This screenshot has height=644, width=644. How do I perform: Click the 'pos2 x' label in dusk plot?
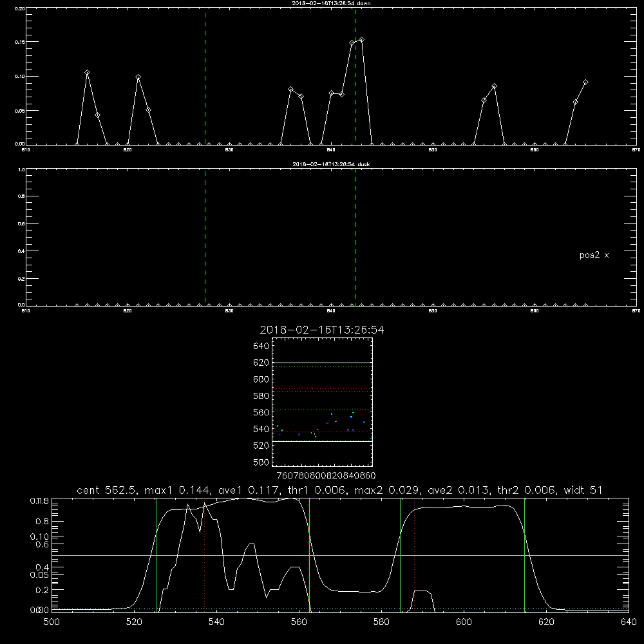(x=594, y=255)
